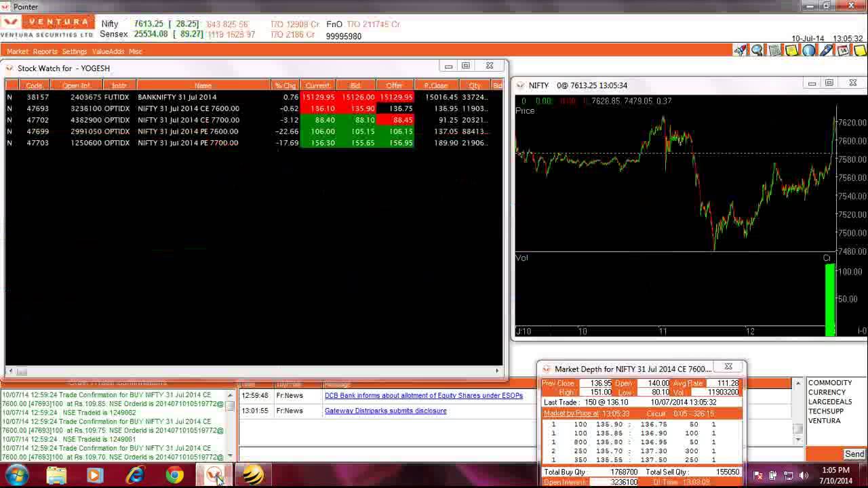
Task: Click the last yellow note toolbar icon
Action: click(x=860, y=50)
